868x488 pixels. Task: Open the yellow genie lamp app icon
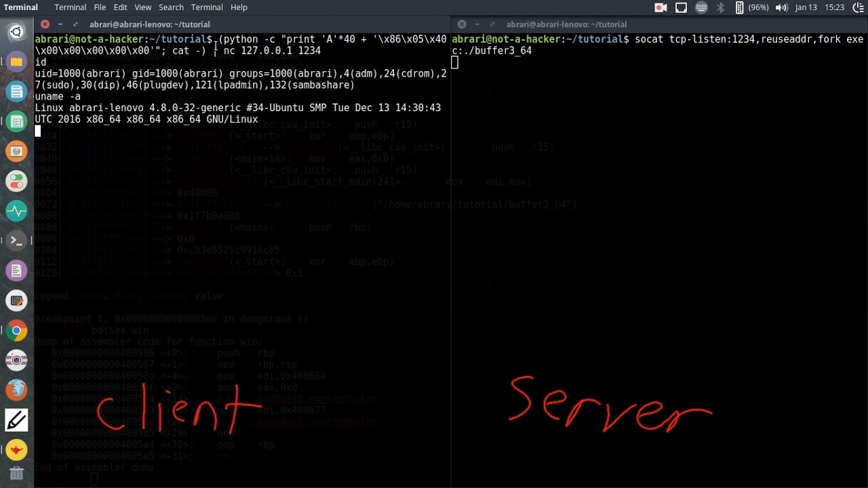16,450
